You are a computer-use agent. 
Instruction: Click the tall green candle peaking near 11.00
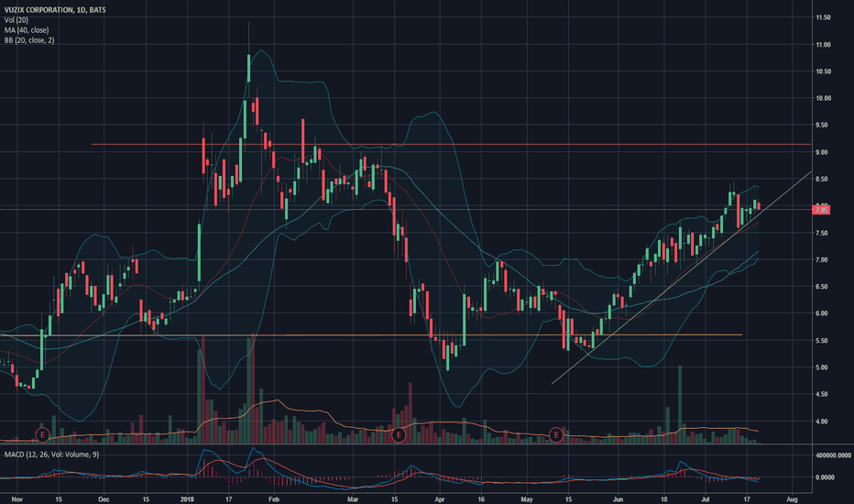[x=249, y=68]
